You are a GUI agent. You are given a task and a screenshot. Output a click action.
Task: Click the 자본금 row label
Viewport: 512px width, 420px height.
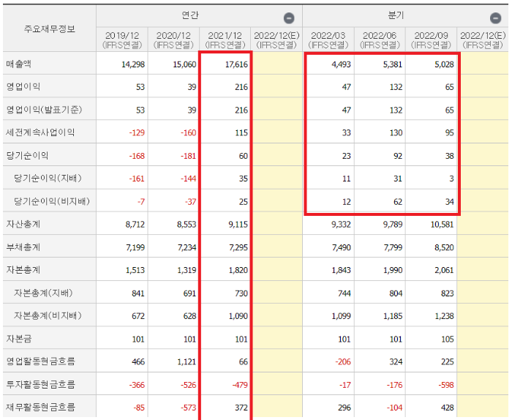18,338
